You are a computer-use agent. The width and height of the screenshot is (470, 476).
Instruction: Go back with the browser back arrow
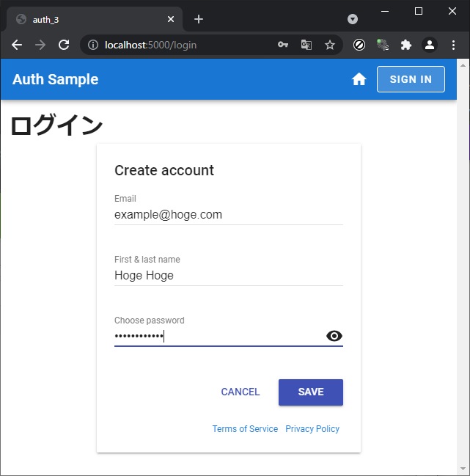[x=17, y=45]
